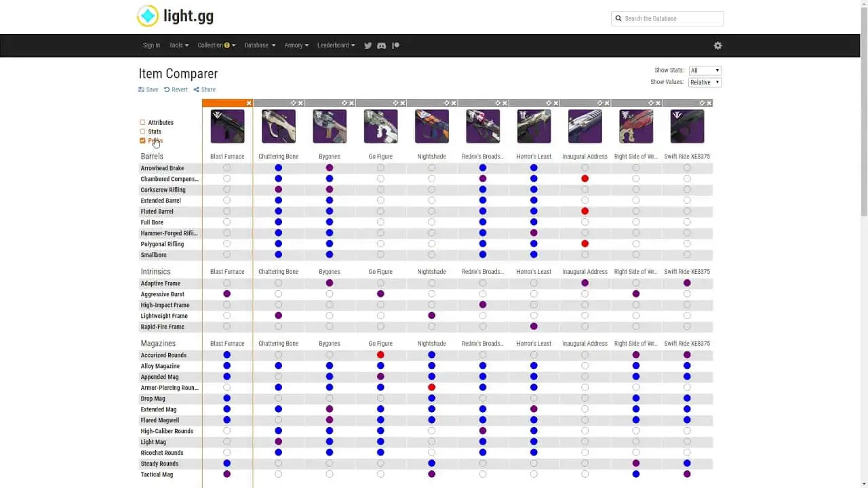Open site settings gear icon
Screen dimensions: 868x488
pos(717,45)
